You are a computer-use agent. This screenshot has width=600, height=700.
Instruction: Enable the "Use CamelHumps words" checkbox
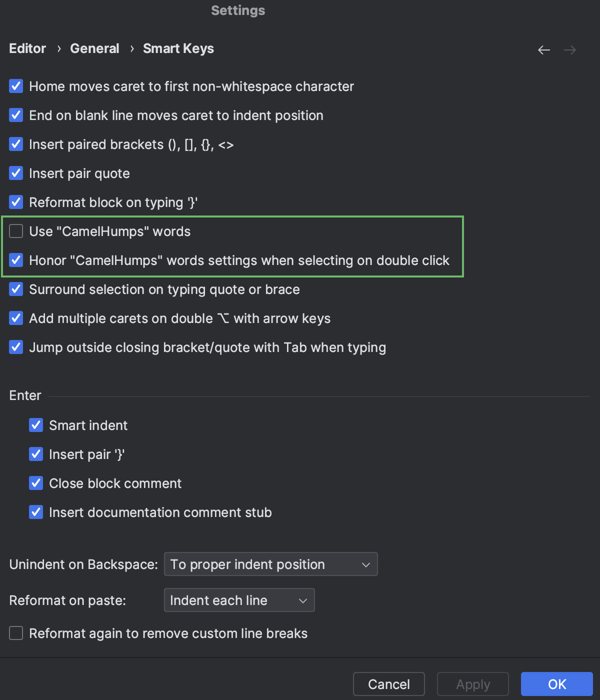(x=16, y=231)
